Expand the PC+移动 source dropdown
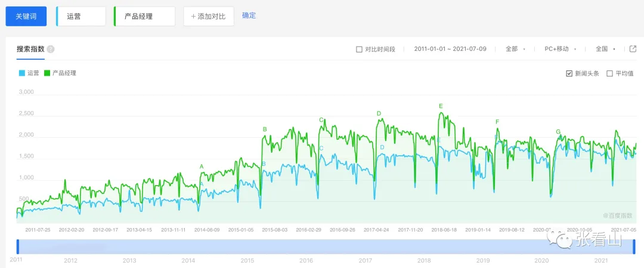644x268 pixels. tap(561, 49)
